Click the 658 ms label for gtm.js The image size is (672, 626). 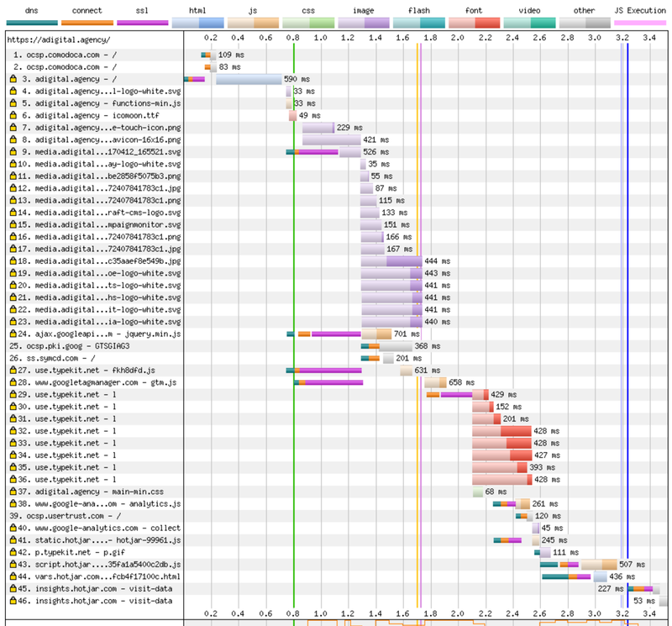click(461, 382)
